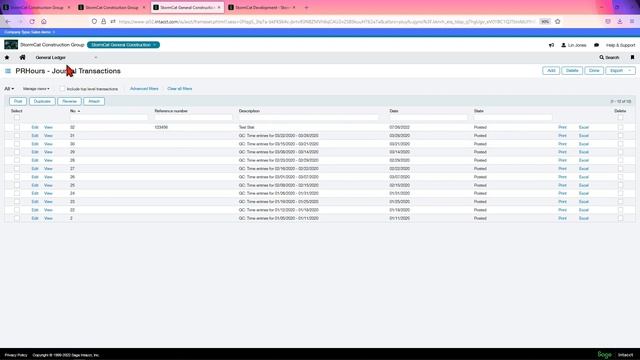Click the Done button
The height and width of the screenshot is (360, 640).
pyautogui.click(x=594, y=71)
